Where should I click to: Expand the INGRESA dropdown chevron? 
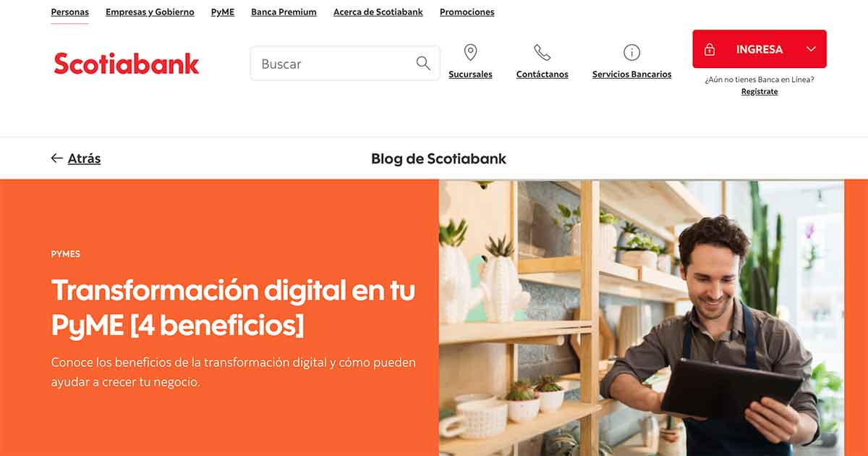click(811, 49)
